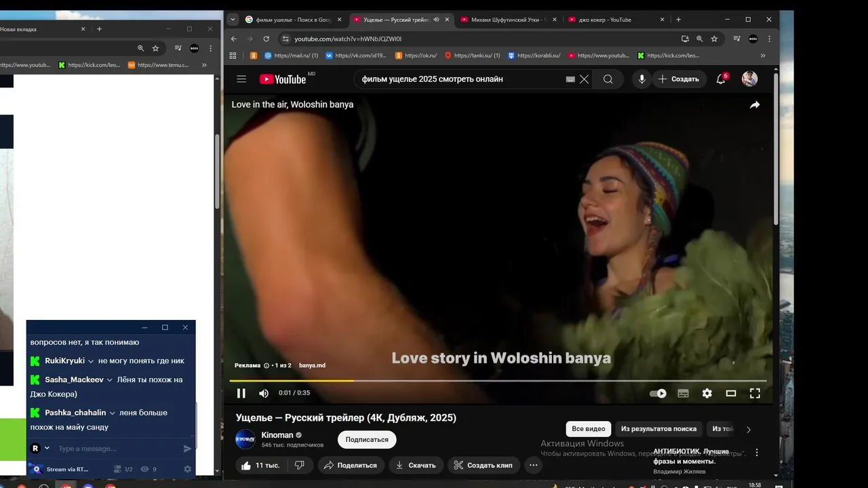The width and height of the screenshot is (868, 488).
Task: Expand hidden bookmarks chevron in YouTube window
Action: pos(763,56)
